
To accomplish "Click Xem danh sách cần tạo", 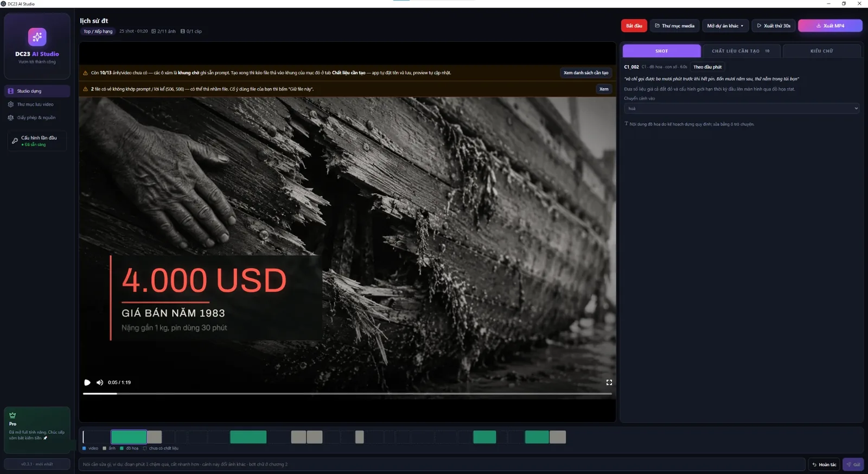I will [x=586, y=73].
